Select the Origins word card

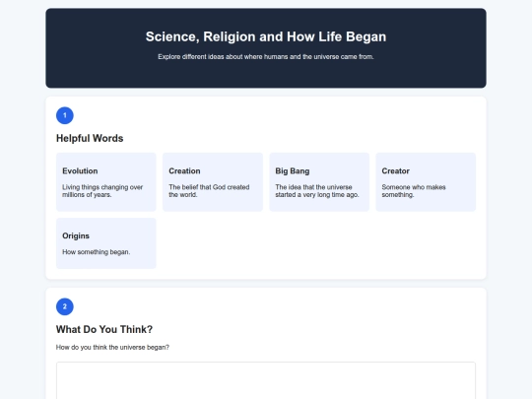106,243
